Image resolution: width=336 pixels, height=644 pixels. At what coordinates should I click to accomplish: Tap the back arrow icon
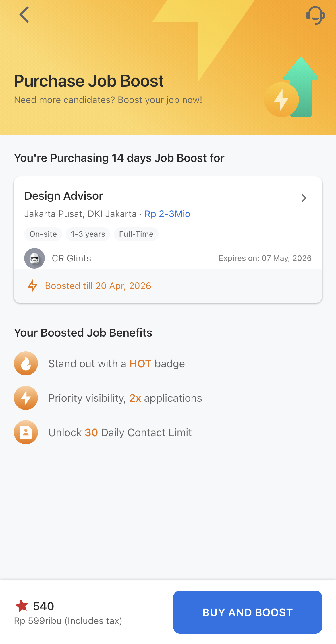(x=24, y=15)
